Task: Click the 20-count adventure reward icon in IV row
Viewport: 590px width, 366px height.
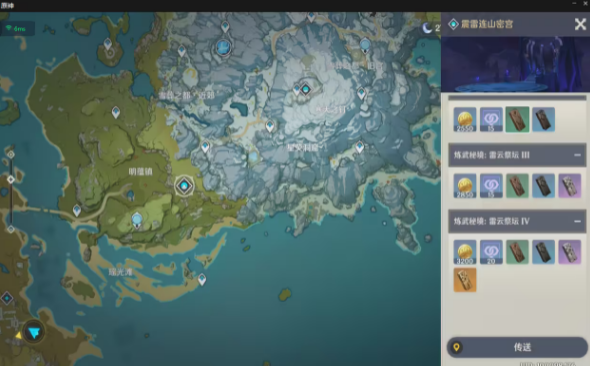Action: 491,252
